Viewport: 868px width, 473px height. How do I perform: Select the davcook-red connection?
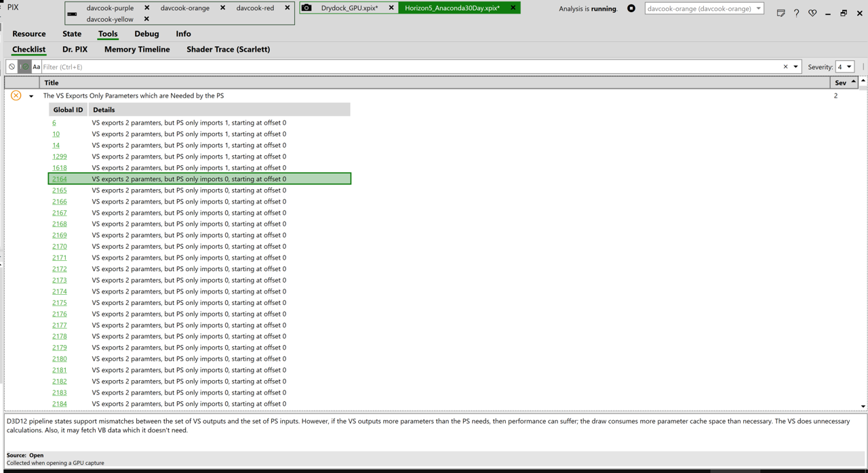point(255,8)
